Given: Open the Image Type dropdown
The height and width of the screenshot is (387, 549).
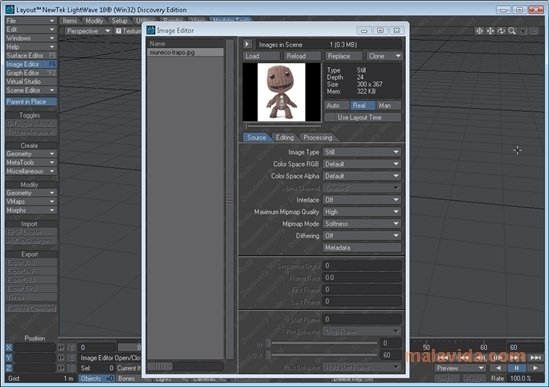Looking at the screenshot, I should tap(362, 152).
